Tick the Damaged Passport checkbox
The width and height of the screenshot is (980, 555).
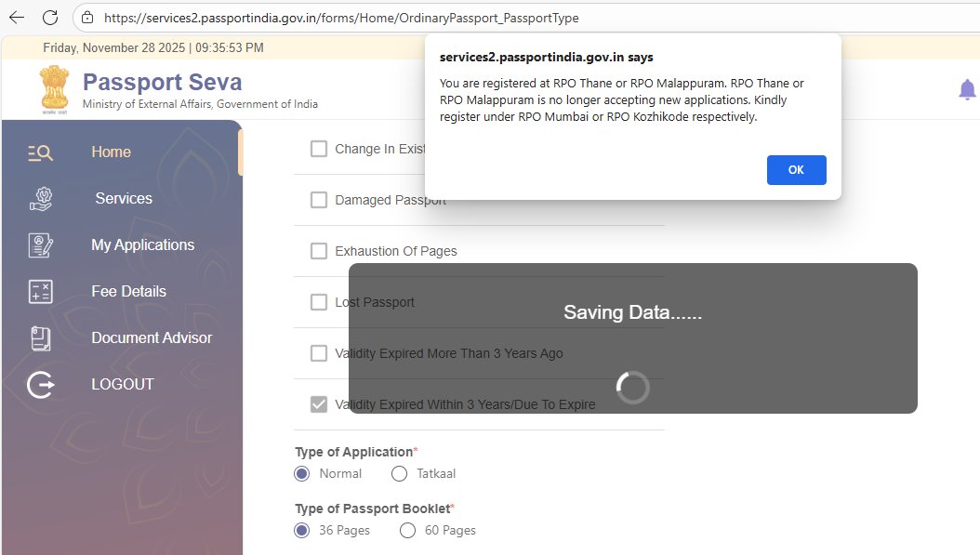click(319, 200)
